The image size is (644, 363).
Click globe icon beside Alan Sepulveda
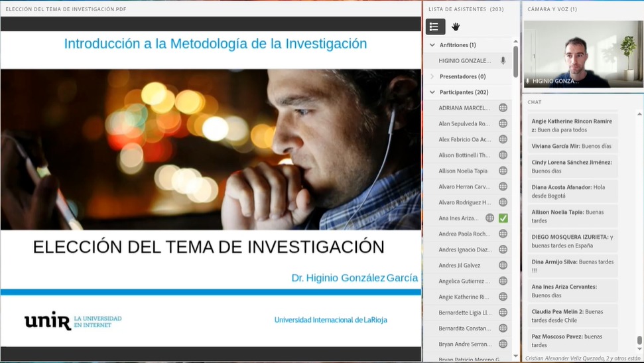(503, 123)
